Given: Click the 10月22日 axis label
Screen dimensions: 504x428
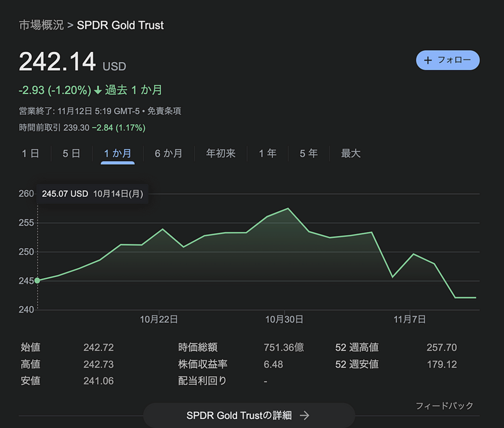Looking at the screenshot, I should click(159, 319).
